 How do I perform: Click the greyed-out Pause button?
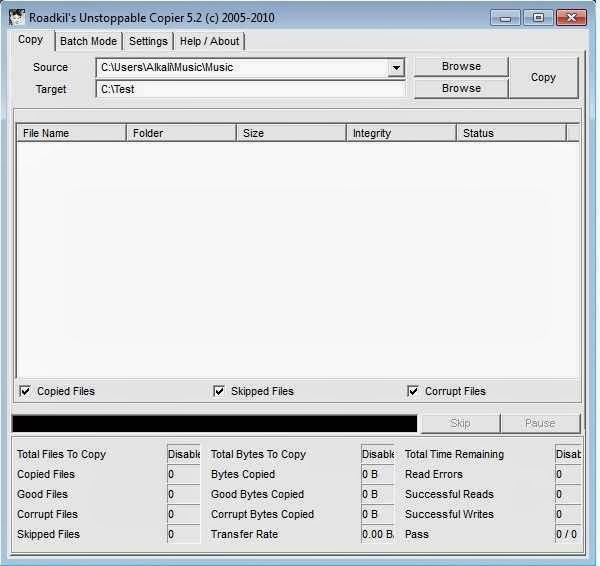[x=540, y=423]
